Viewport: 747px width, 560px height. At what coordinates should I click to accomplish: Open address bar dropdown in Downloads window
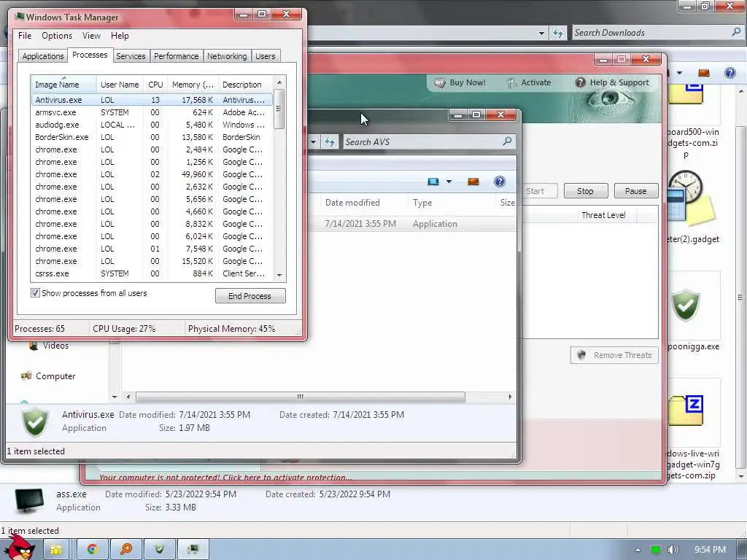(541, 34)
